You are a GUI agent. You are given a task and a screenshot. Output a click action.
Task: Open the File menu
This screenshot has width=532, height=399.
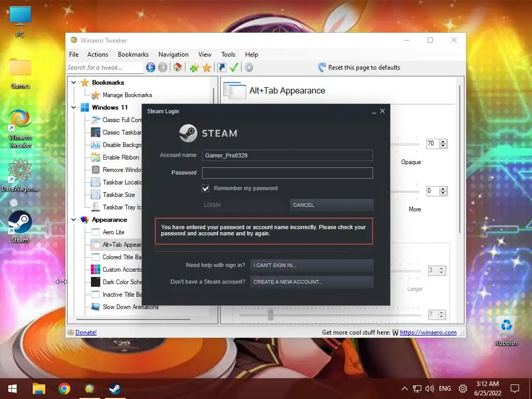point(74,54)
